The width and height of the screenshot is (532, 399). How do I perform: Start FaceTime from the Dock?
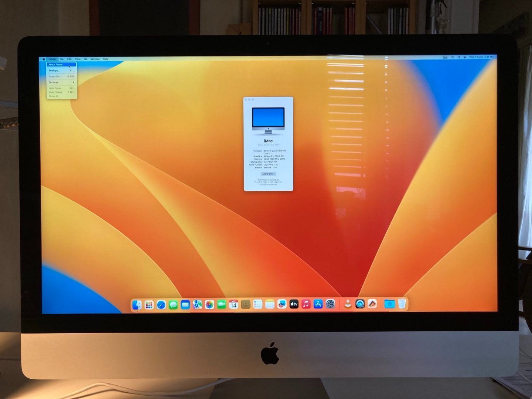click(x=222, y=304)
